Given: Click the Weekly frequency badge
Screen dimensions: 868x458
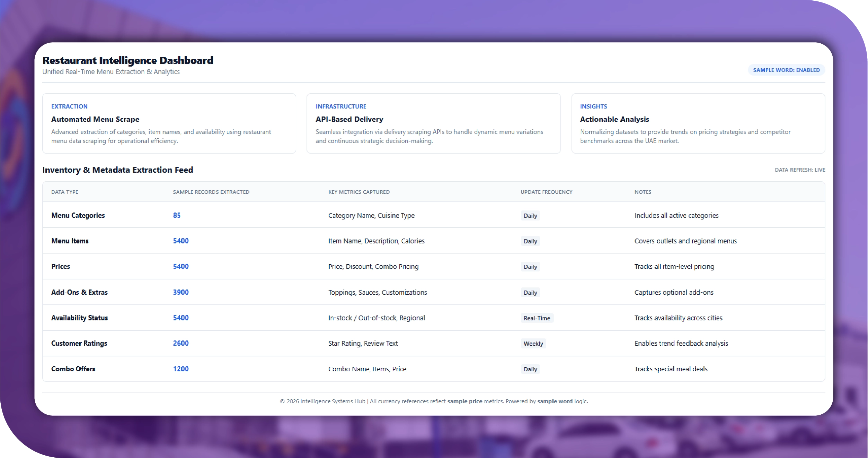Looking at the screenshot, I should tap(533, 344).
